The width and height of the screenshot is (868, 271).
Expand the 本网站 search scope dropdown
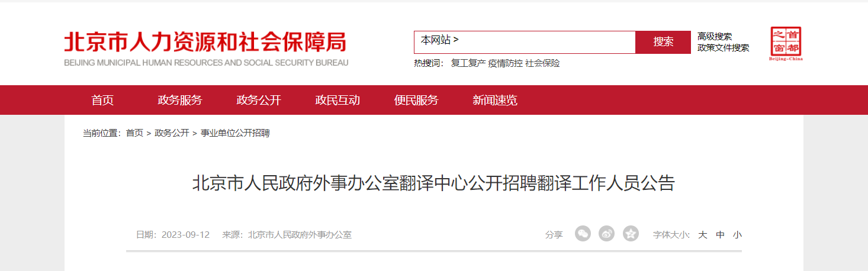[x=439, y=40]
